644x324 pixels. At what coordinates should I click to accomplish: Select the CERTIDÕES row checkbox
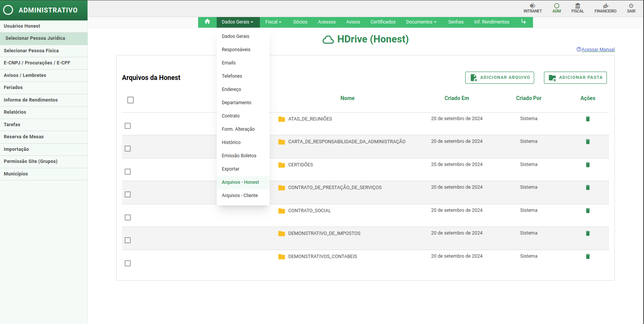[x=128, y=172]
